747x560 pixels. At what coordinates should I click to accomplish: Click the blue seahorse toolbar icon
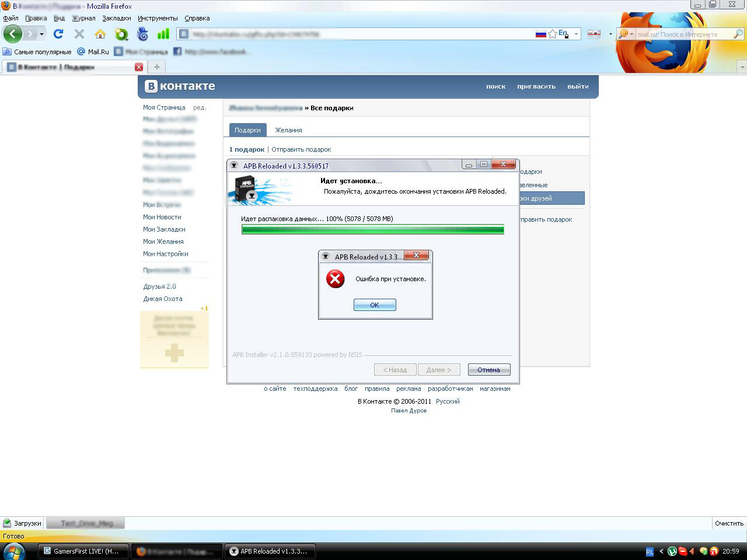click(142, 34)
